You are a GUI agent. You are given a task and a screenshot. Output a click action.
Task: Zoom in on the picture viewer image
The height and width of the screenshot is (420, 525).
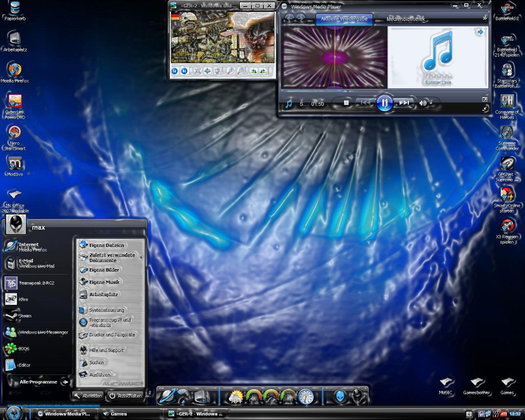tap(231, 71)
